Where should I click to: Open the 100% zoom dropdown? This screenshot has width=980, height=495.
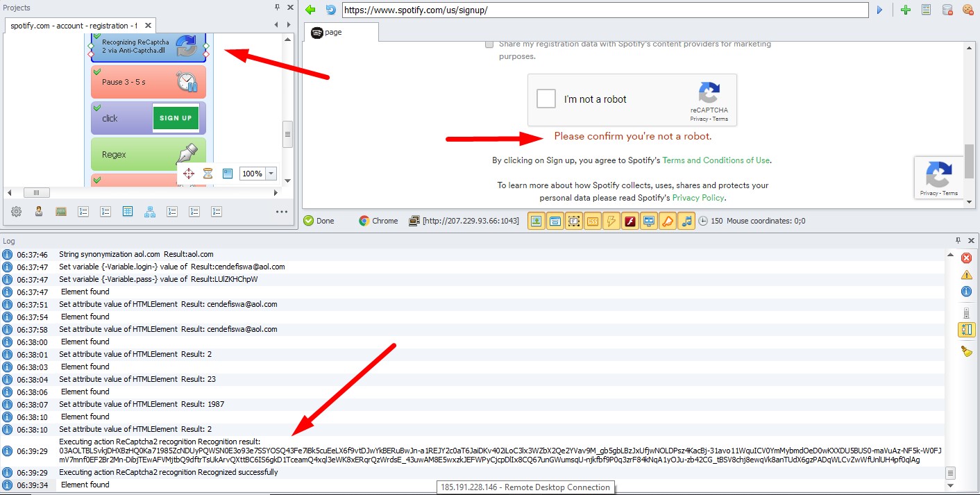coord(271,174)
